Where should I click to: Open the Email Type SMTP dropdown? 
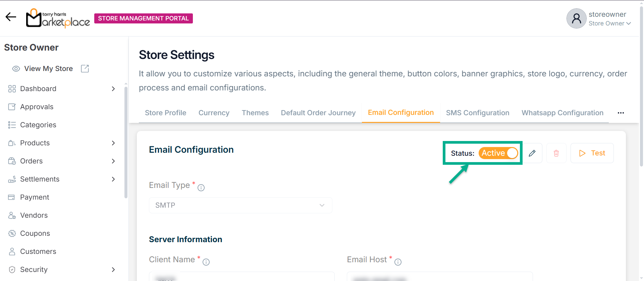[x=240, y=205]
